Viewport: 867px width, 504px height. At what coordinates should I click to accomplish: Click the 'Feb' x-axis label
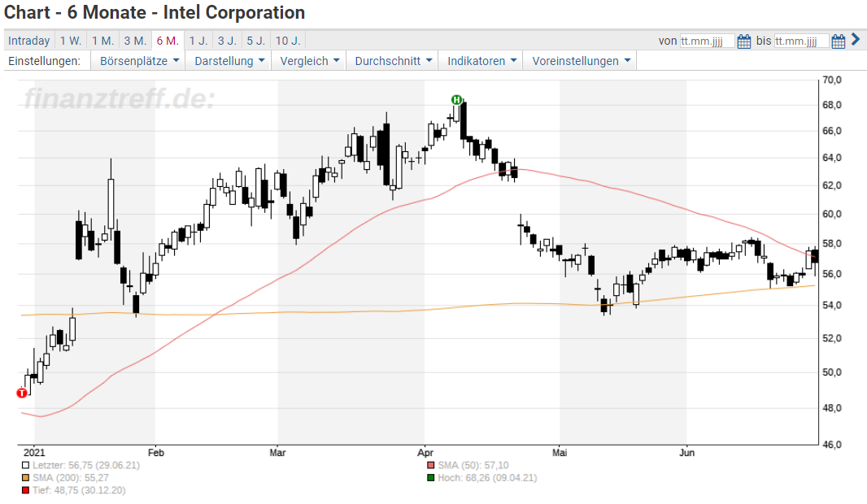click(156, 453)
